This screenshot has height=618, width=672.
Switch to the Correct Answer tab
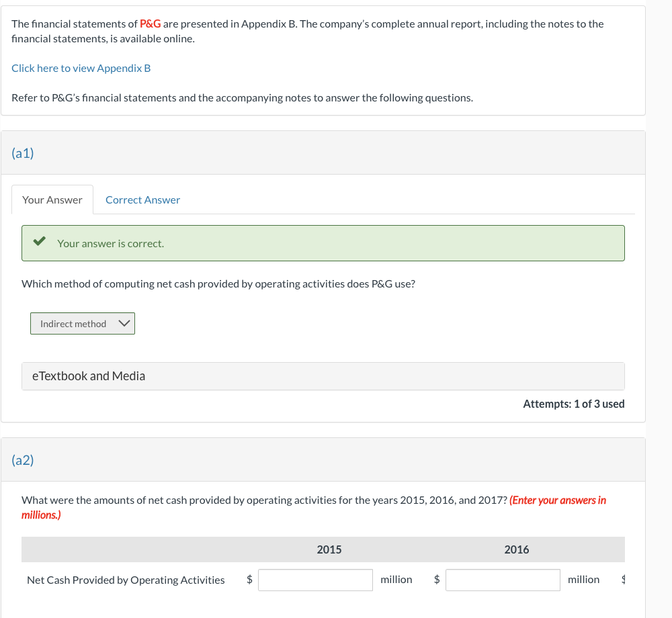pyautogui.click(x=142, y=200)
